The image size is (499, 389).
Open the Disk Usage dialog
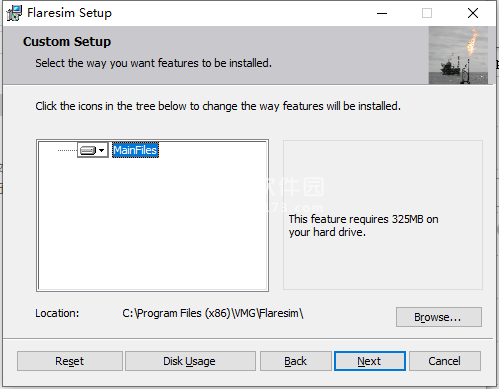tap(190, 361)
